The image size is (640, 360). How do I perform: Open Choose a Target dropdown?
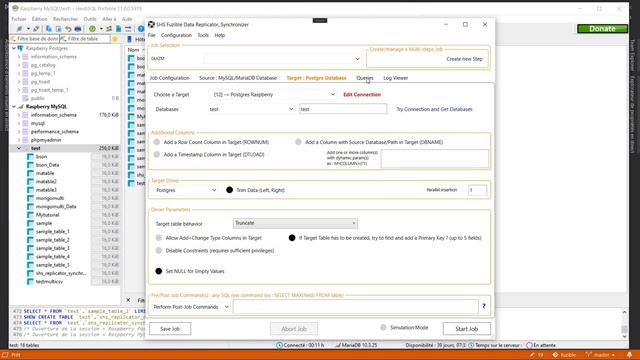click(x=273, y=94)
